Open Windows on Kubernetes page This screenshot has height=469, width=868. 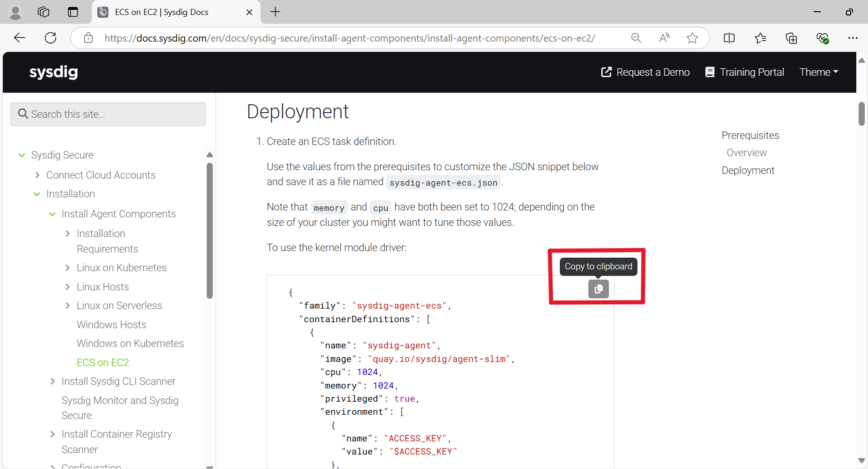pyautogui.click(x=130, y=343)
